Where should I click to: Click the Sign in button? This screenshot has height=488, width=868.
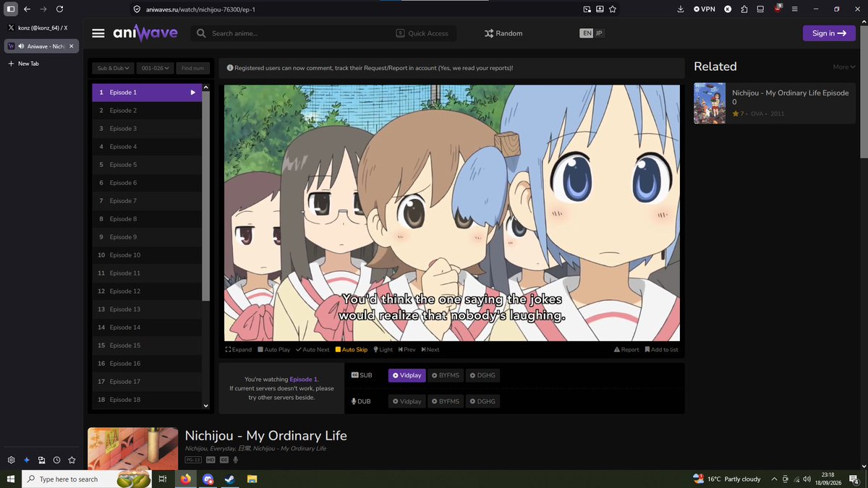click(829, 33)
